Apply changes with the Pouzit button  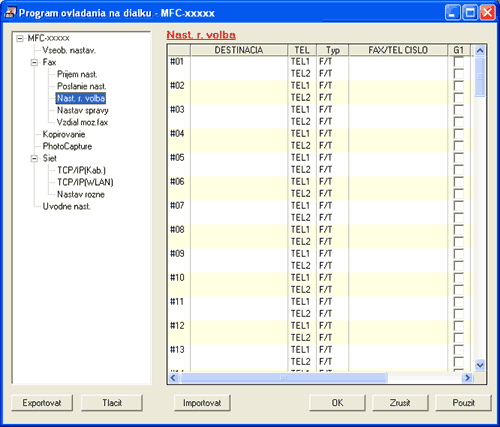tap(463, 403)
